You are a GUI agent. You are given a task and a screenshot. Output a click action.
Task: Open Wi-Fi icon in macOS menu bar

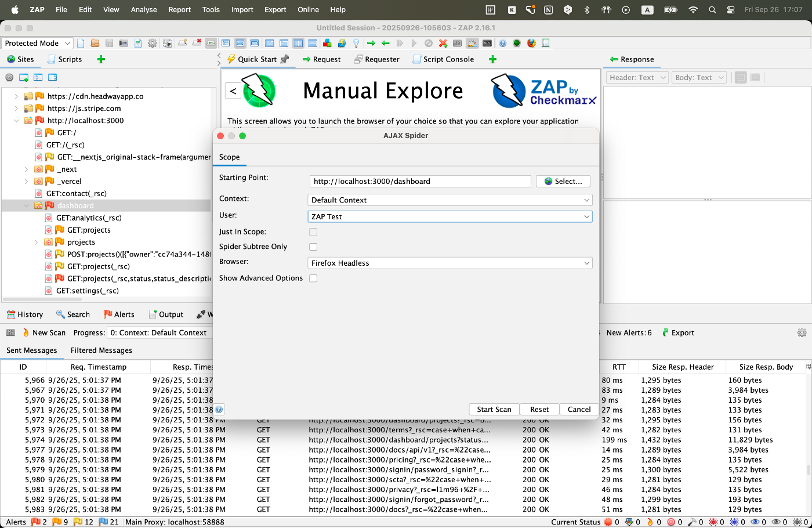pos(693,10)
